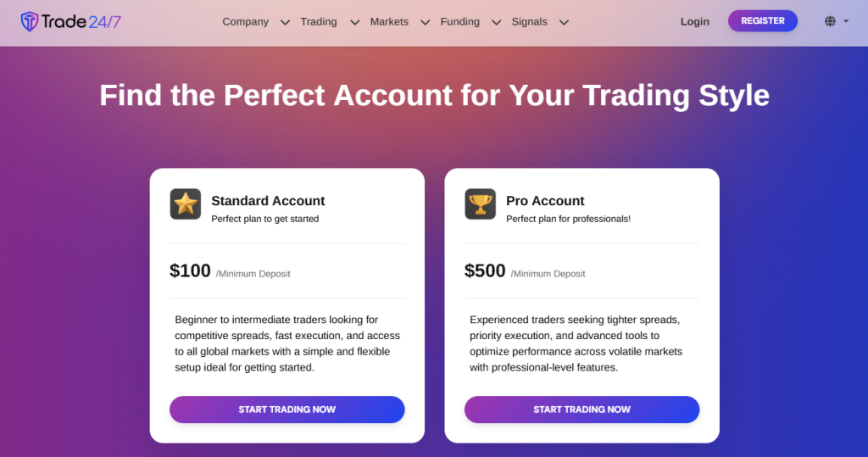Open the Signals navigation menu
Screen dimensions: 868x457
click(x=529, y=22)
